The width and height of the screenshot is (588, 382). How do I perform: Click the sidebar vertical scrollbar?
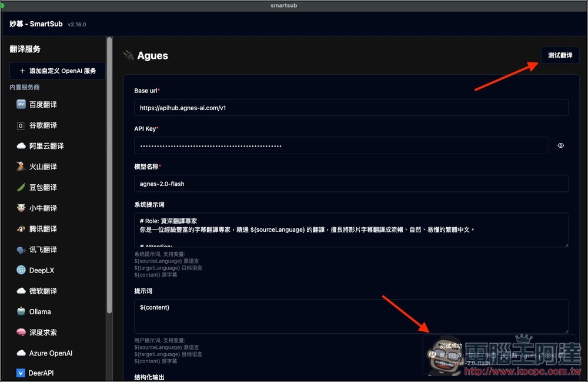(109, 174)
